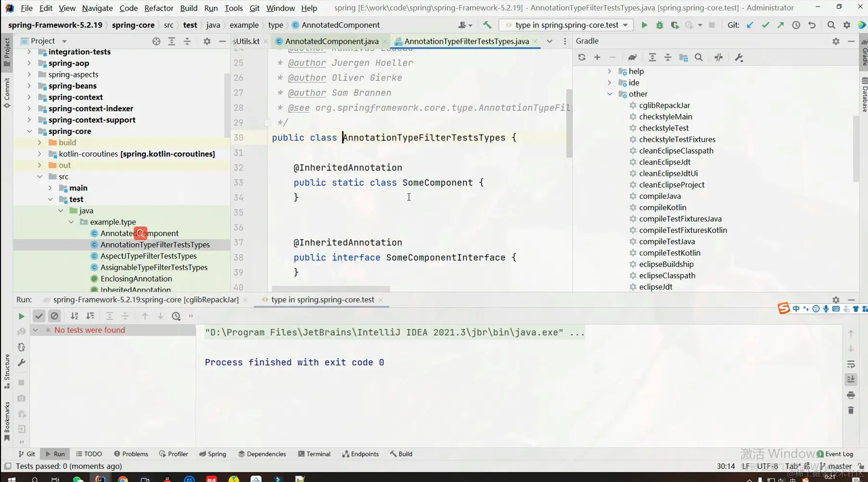Toggle soft-wrap in run console
Image resolution: width=868 pixels, height=482 pixels.
851,364
